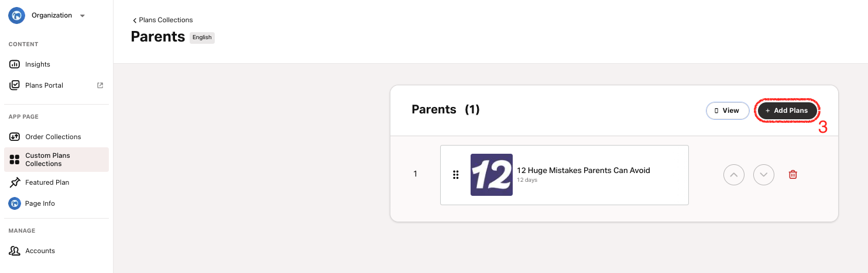The image size is (868, 273).
Task: Click the Accounts people icon
Action: (x=15, y=251)
